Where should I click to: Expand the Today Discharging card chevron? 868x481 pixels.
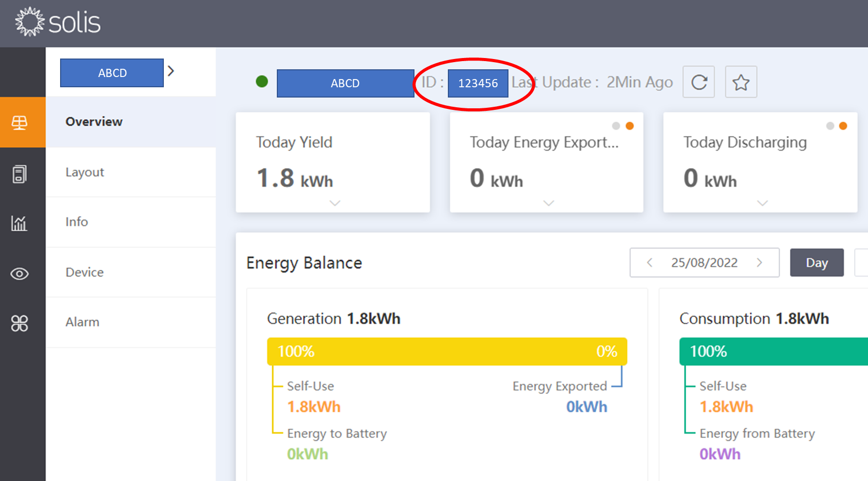click(761, 203)
